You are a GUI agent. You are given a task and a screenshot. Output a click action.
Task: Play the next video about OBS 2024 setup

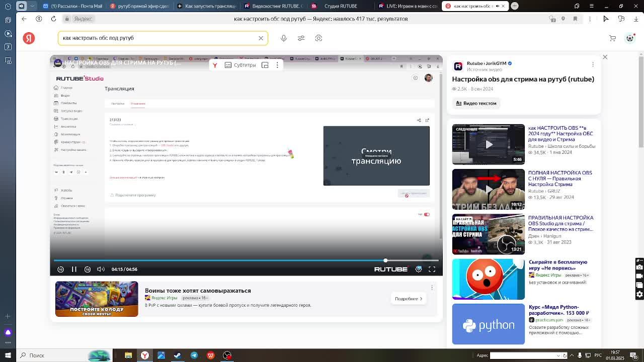[x=488, y=144]
